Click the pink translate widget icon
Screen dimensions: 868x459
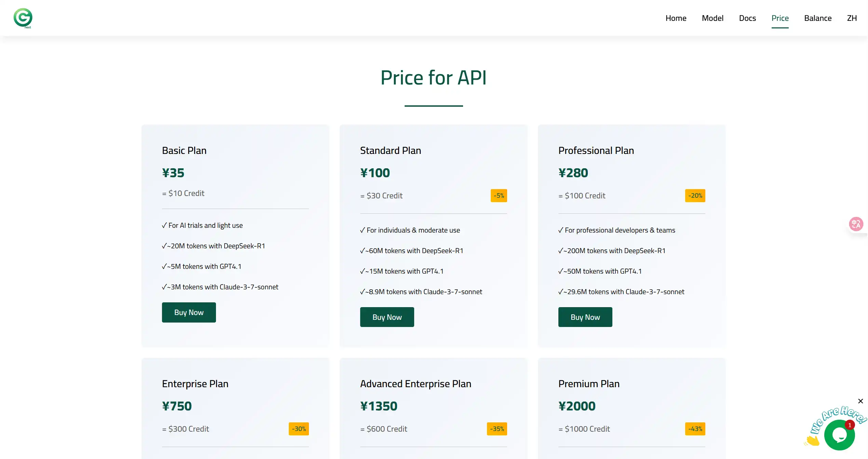coord(856,224)
